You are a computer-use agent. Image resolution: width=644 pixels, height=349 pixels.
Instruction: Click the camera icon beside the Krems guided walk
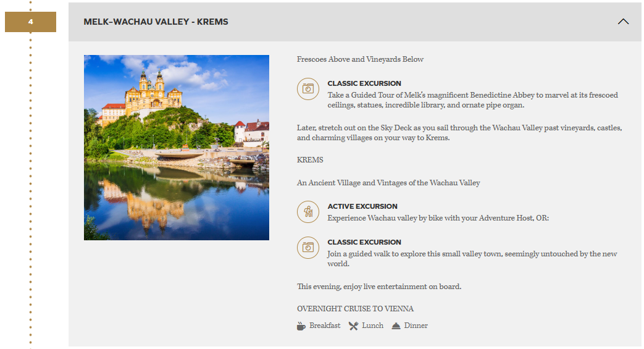click(307, 248)
